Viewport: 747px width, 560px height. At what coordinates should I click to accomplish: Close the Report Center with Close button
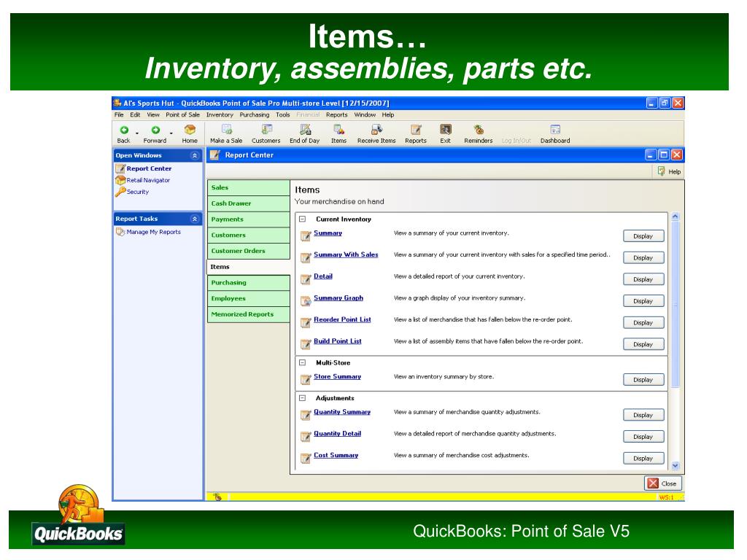pos(663,483)
